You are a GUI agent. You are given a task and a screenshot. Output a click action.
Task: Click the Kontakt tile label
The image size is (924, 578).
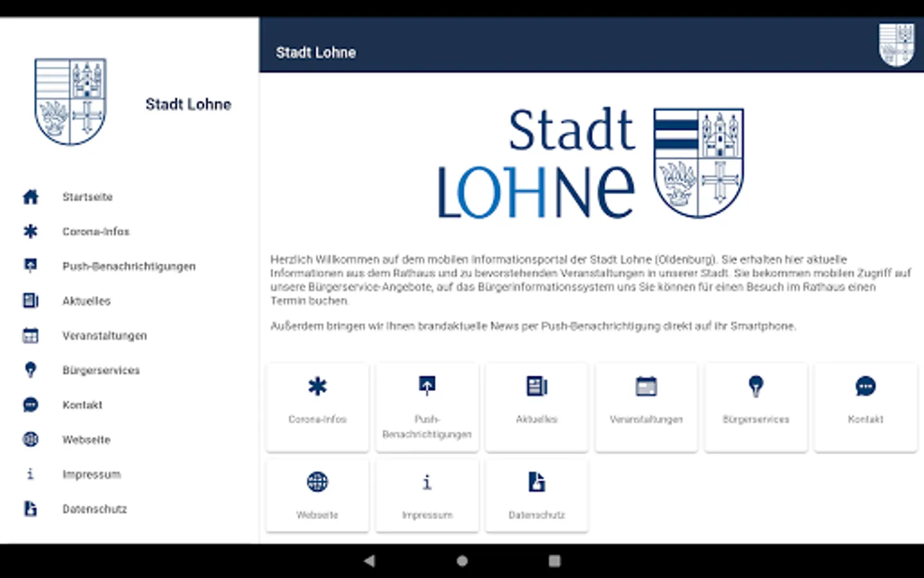coord(866,419)
